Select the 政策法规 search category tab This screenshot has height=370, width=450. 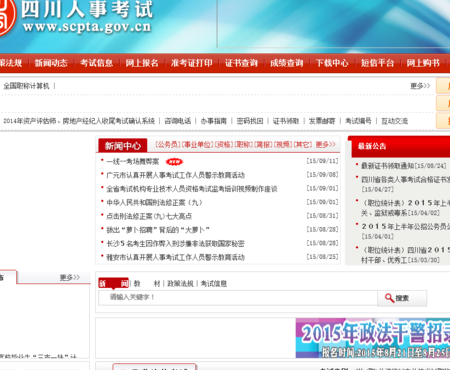pyautogui.click(x=180, y=284)
